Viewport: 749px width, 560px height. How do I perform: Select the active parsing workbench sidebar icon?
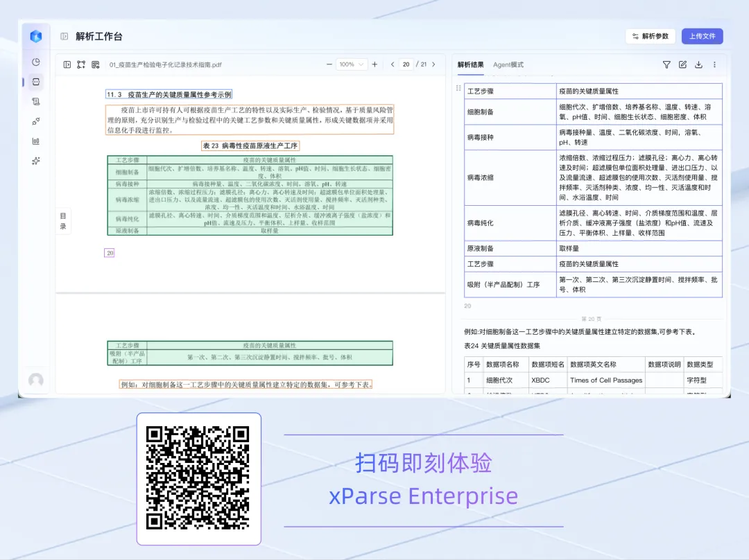pos(36,82)
